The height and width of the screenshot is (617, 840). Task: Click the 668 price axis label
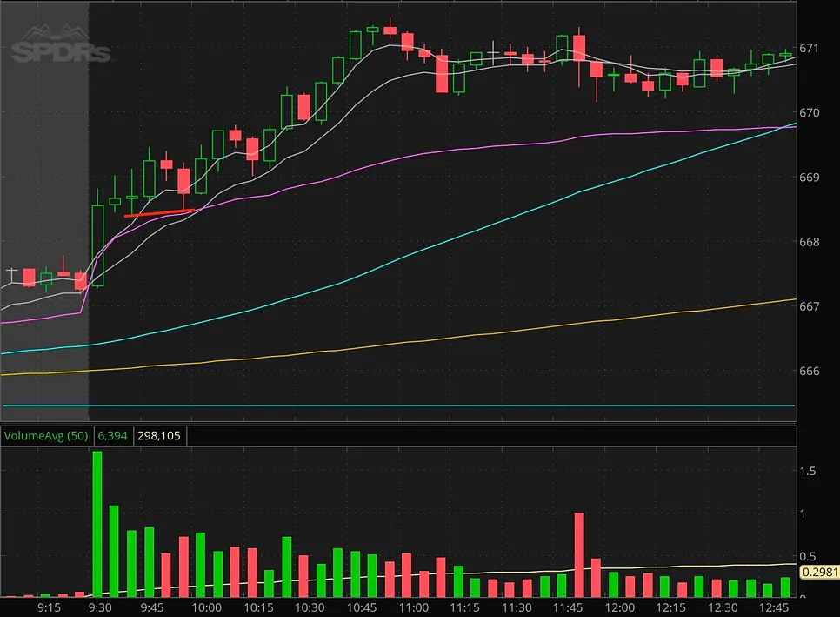809,242
